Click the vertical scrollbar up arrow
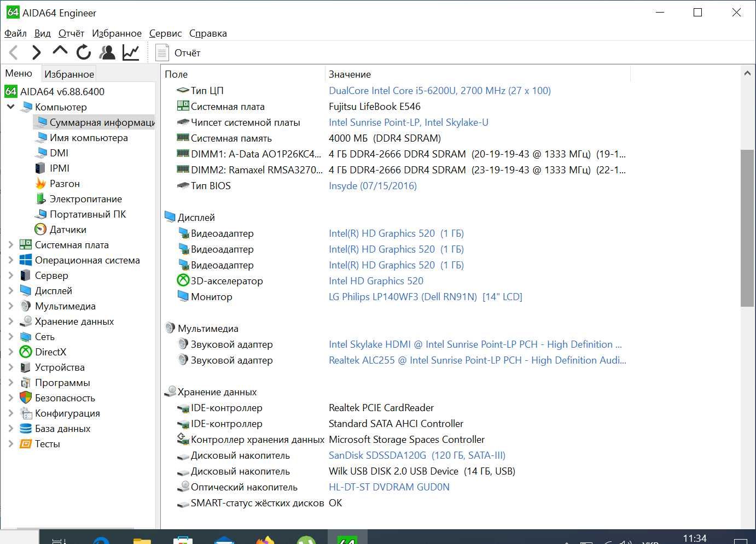 (x=748, y=73)
